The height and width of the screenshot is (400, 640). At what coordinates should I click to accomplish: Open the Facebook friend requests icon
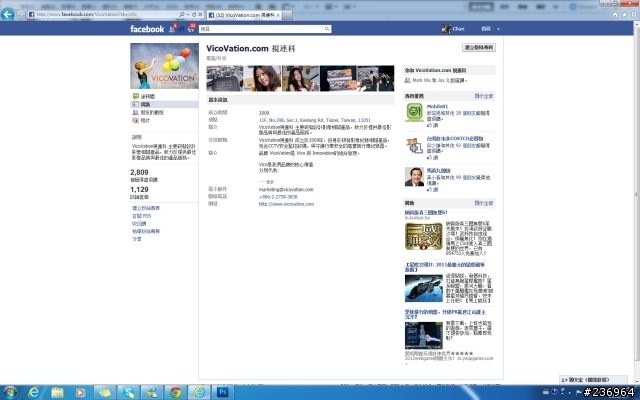pyautogui.click(x=172, y=29)
